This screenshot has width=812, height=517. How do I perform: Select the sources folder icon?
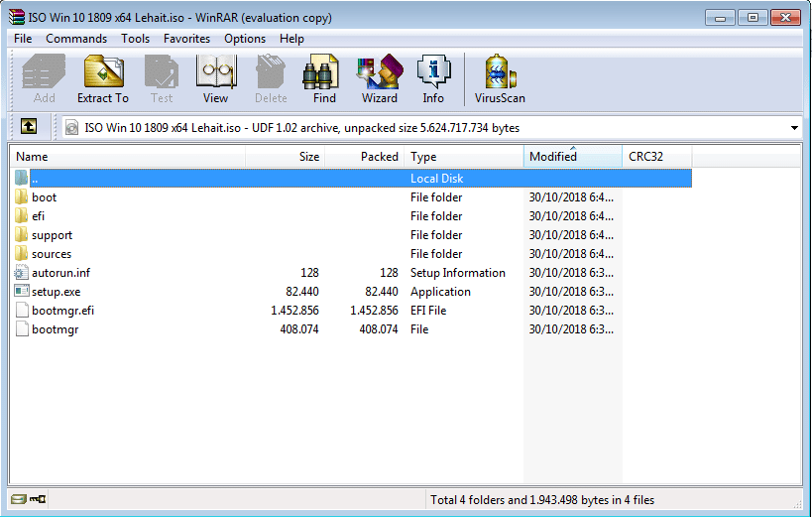point(21,254)
